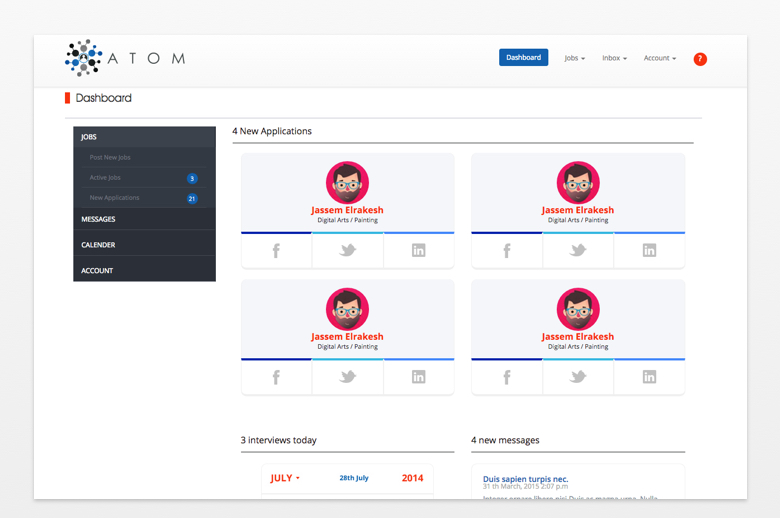780x518 pixels.
Task: Click the 2014 year in calendar header
Action: [x=412, y=478]
